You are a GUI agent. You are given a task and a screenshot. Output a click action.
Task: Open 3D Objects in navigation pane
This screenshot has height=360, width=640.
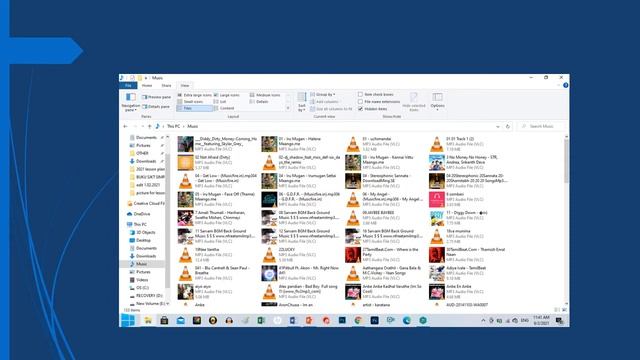tap(142, 232)
